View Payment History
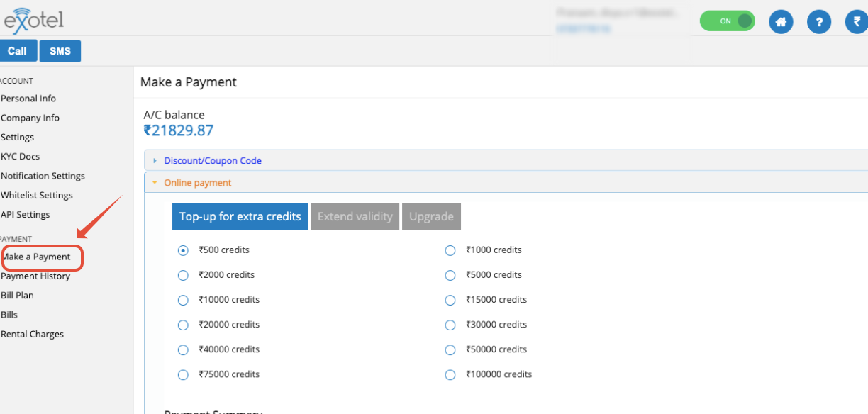Screen dimensions: 868x414 (x=35, y=276)
